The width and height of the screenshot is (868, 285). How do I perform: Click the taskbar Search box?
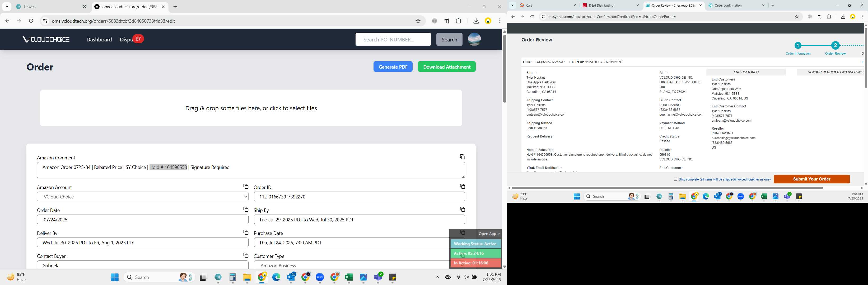point(159,277)
